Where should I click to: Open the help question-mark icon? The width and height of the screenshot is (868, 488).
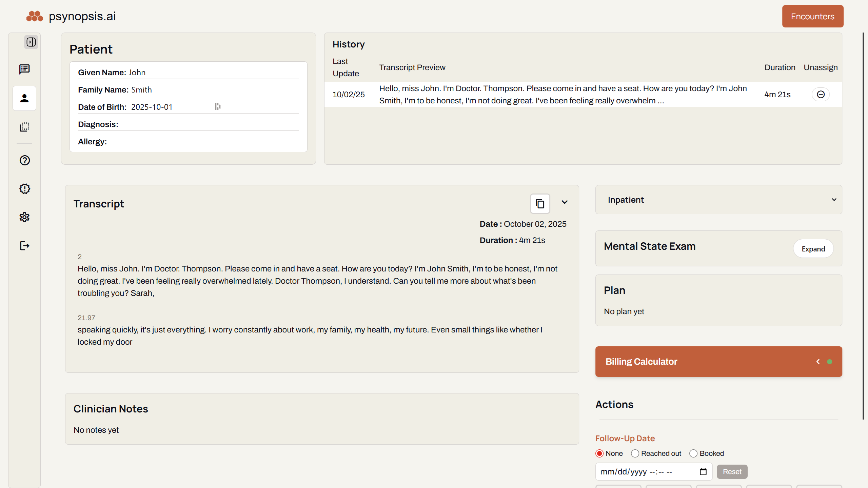[24, 160]
